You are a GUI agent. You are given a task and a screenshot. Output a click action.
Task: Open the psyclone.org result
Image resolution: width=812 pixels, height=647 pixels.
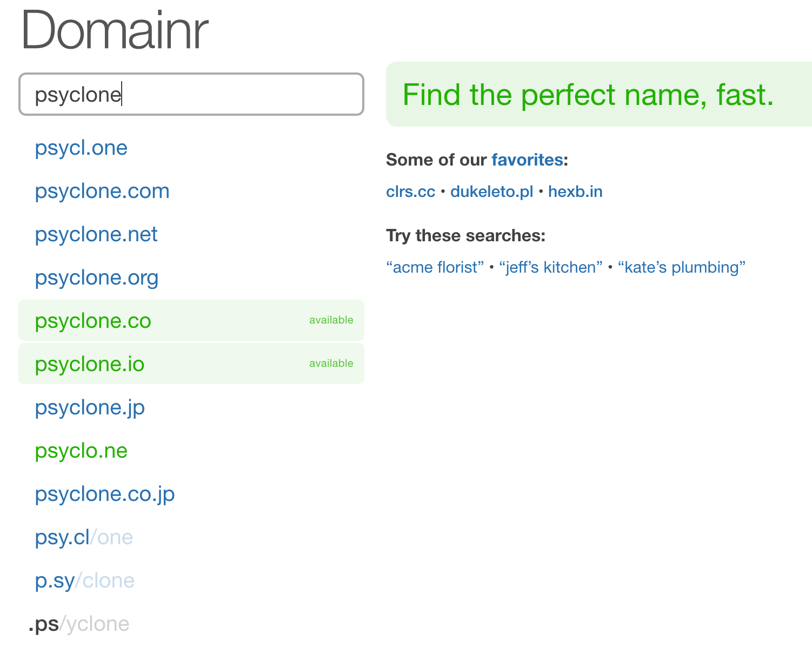click(97, 278)
